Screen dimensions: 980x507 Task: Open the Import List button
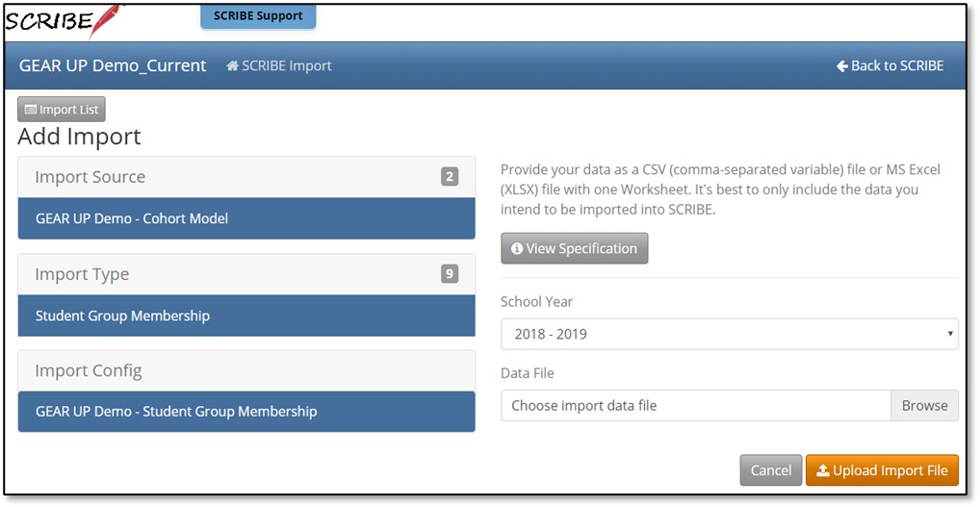[62, 110]
